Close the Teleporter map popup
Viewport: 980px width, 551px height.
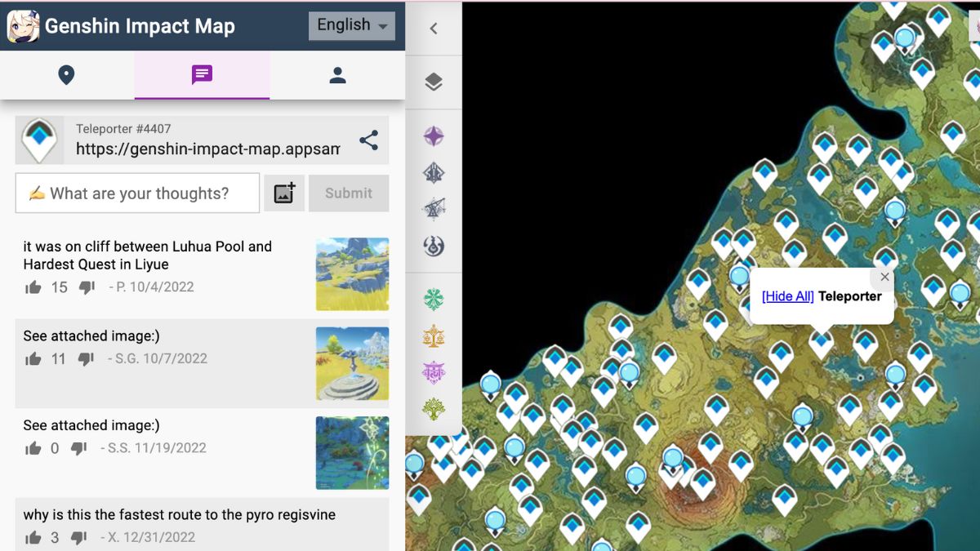[884, 278]
